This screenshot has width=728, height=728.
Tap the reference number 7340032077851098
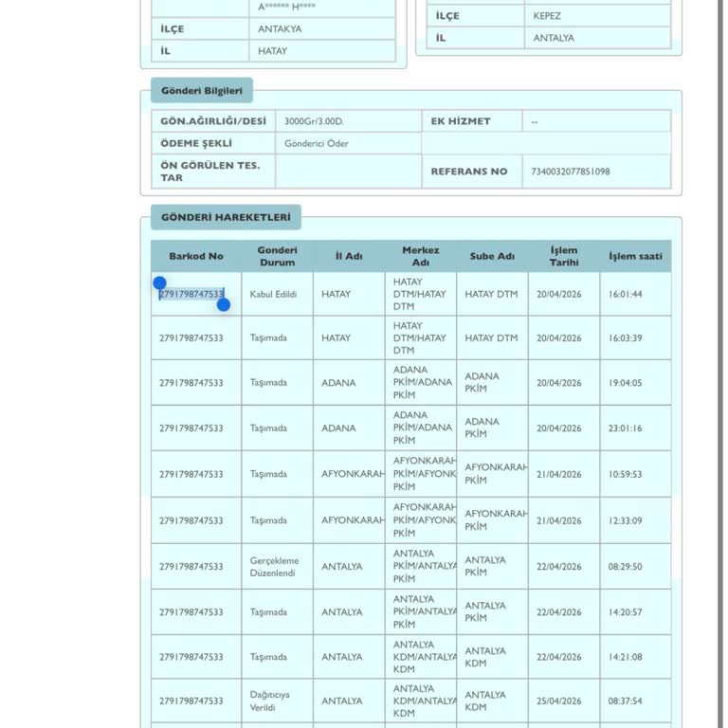click(x=570, y=172)
